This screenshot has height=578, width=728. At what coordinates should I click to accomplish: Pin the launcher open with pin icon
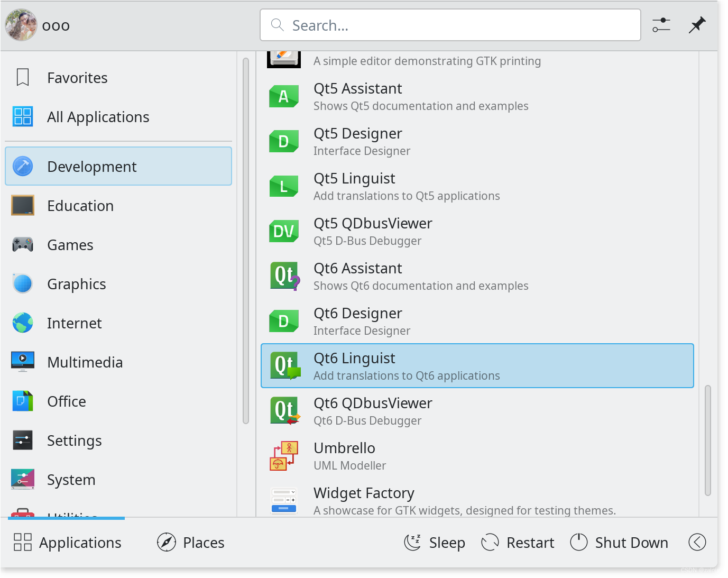click(x=697, y=25)
